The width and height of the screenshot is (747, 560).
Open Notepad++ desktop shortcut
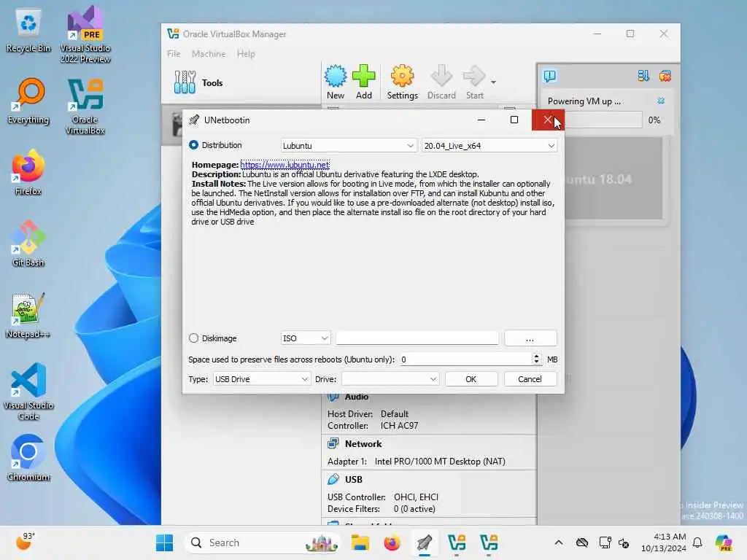(28, 315)
